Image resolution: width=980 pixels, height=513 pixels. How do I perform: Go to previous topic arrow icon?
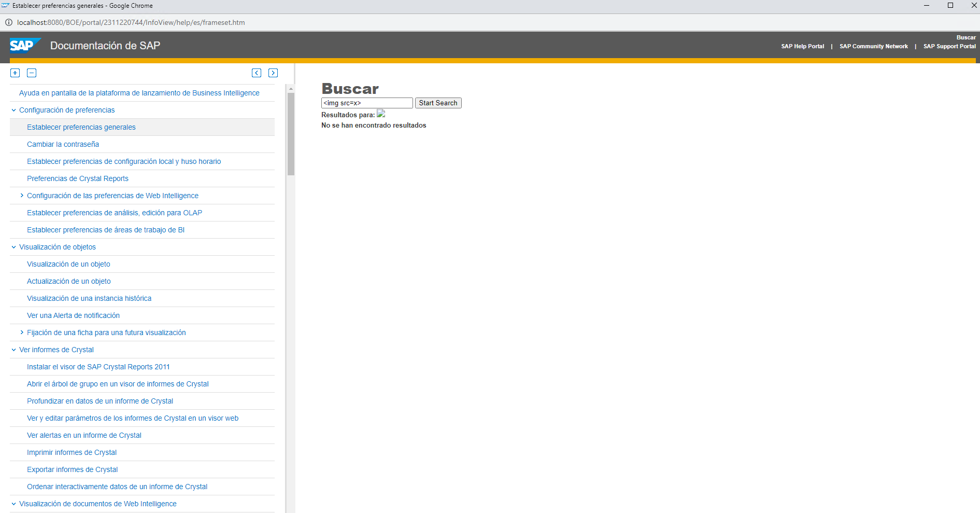pos(257,73)
